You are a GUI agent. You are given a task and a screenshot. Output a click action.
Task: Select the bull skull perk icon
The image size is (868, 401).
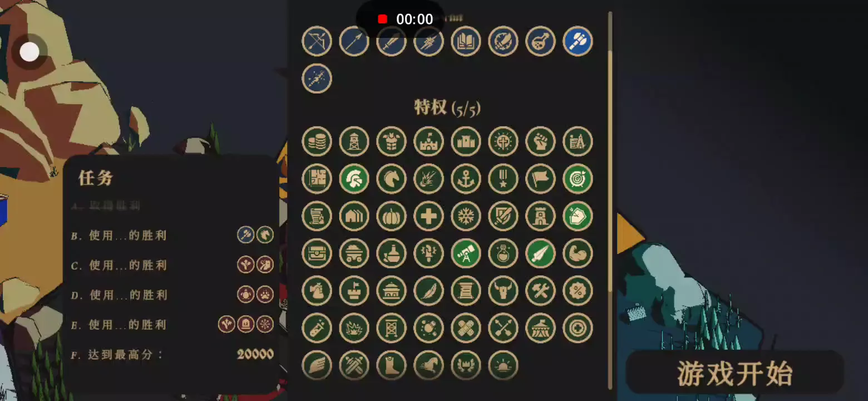tap(503, 291)
